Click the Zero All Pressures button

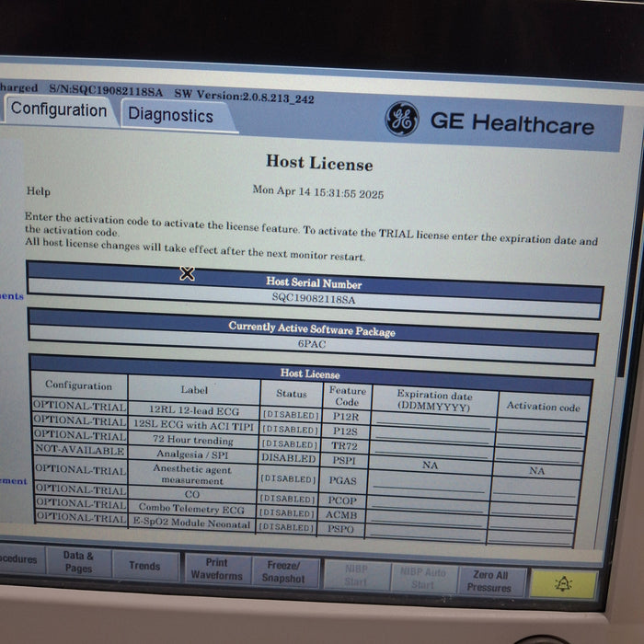coord(489,581)
